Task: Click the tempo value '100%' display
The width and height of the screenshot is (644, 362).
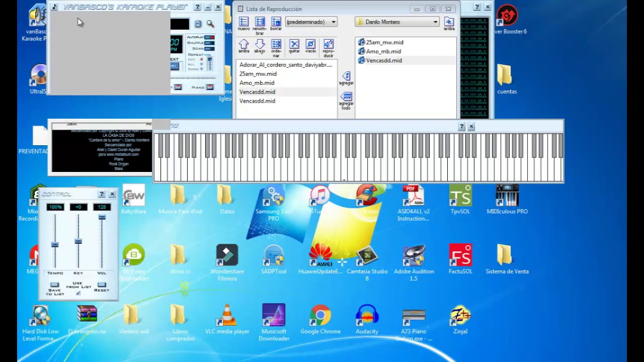Action: click(55, 207)
